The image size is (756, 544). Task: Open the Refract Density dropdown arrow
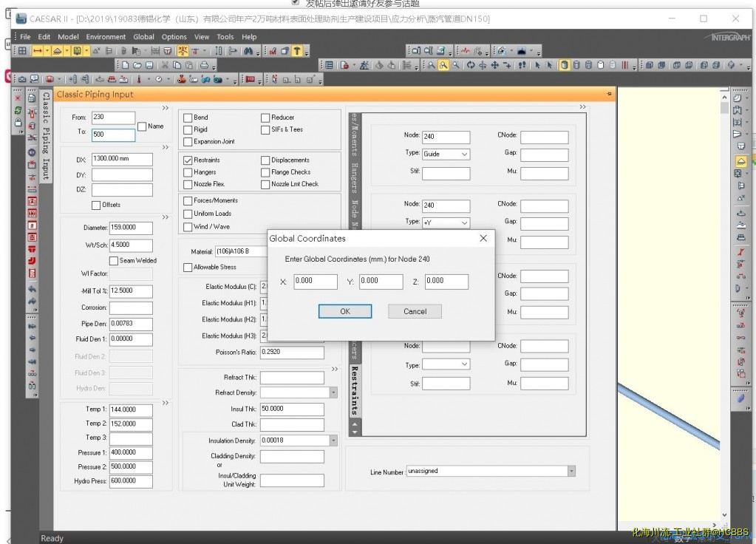pyautogui.click(x=333, y=392)
